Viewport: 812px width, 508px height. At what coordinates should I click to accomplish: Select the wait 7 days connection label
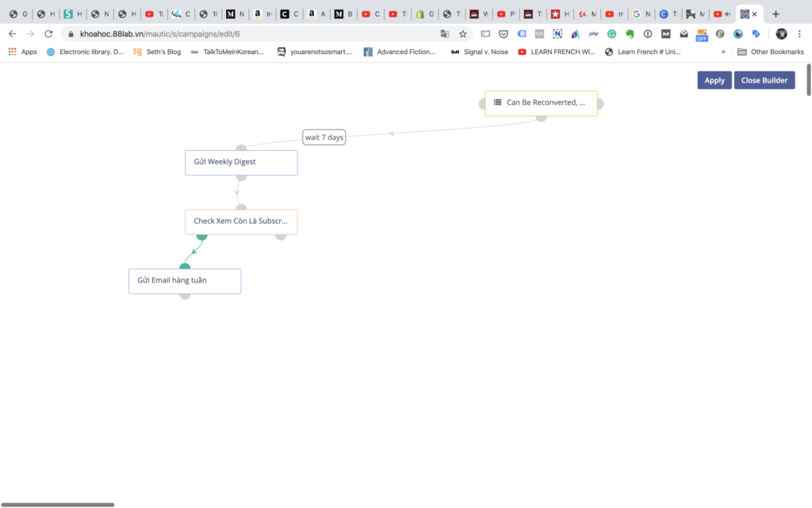coord(324,137)
